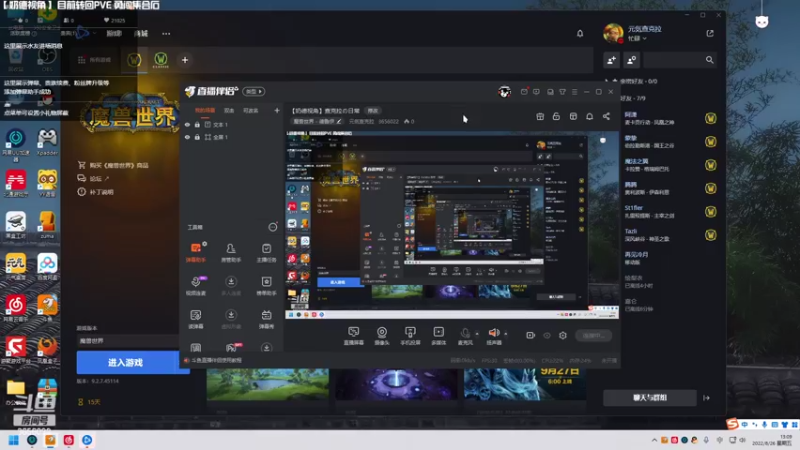Open the 榜单助手 tool
The height and width of the screenshot is (450, 800).
266,286
